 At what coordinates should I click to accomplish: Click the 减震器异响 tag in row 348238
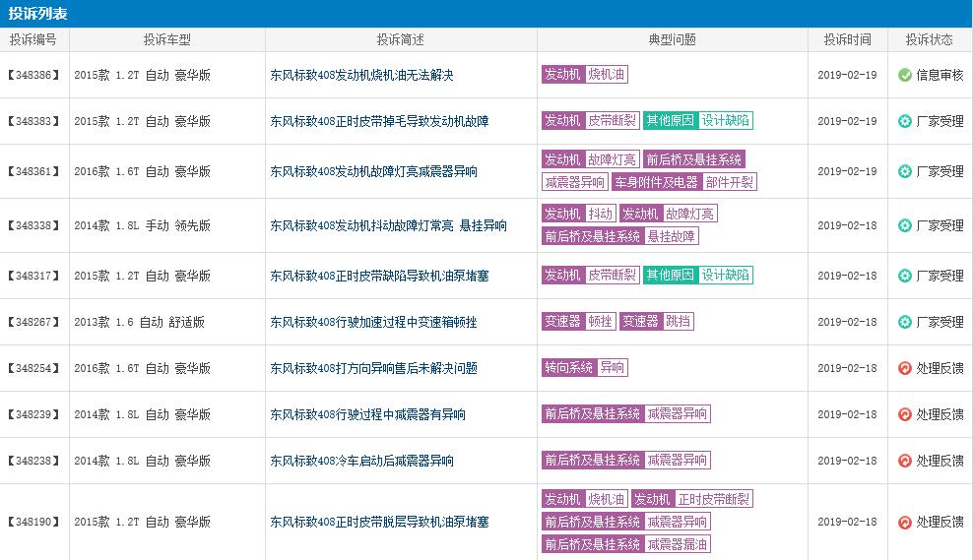coord(678,461)
